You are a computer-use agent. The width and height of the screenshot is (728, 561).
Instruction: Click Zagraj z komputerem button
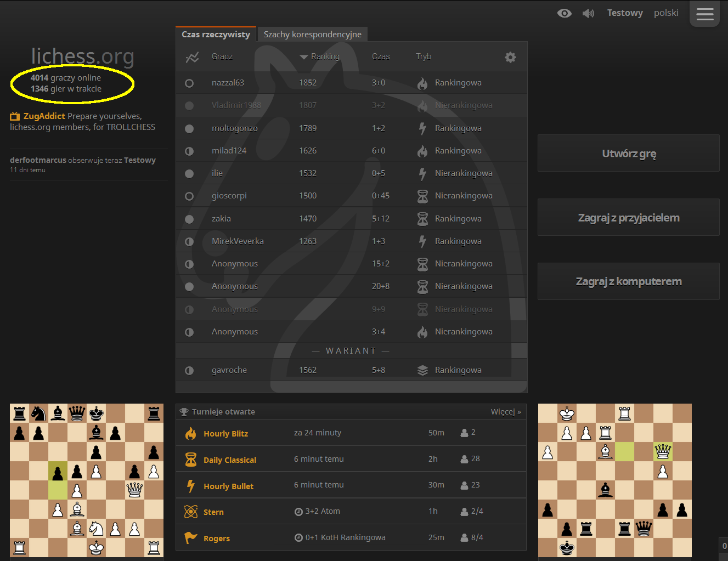click(x=629, y=281)
